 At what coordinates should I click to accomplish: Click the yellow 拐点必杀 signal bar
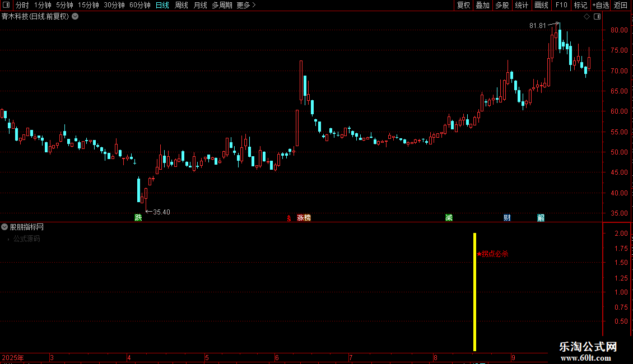click(x=475, y=292)
